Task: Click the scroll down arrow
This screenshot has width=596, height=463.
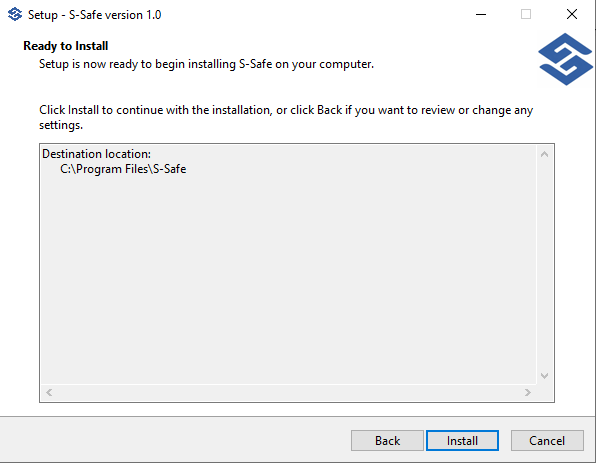Action: 544,376
